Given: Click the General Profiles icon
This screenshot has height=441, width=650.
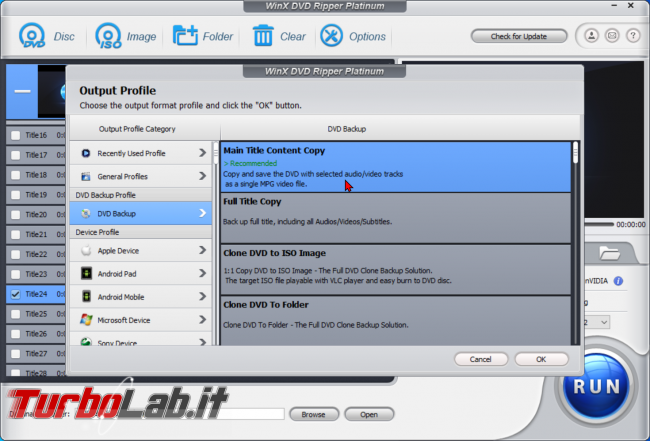Looking at the screenshot, I should point(86,177).
